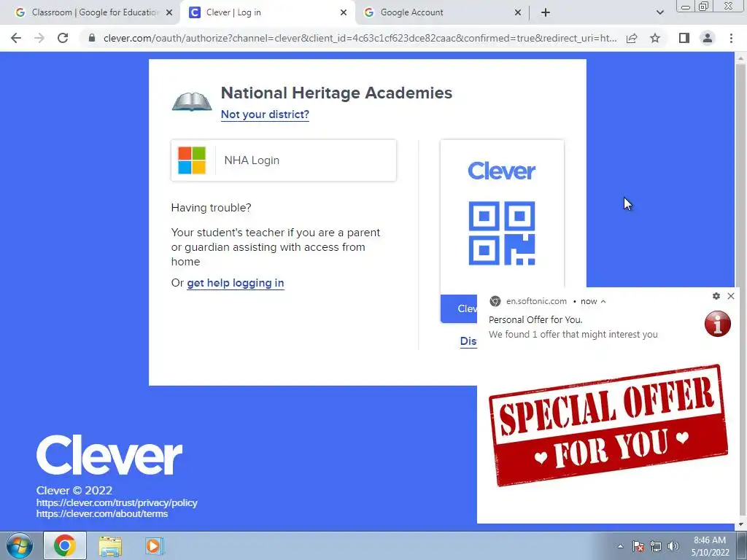Screen dimensions: 747x560
Task: Collapse the notification using the chevron
Action: tap(603, 301)
